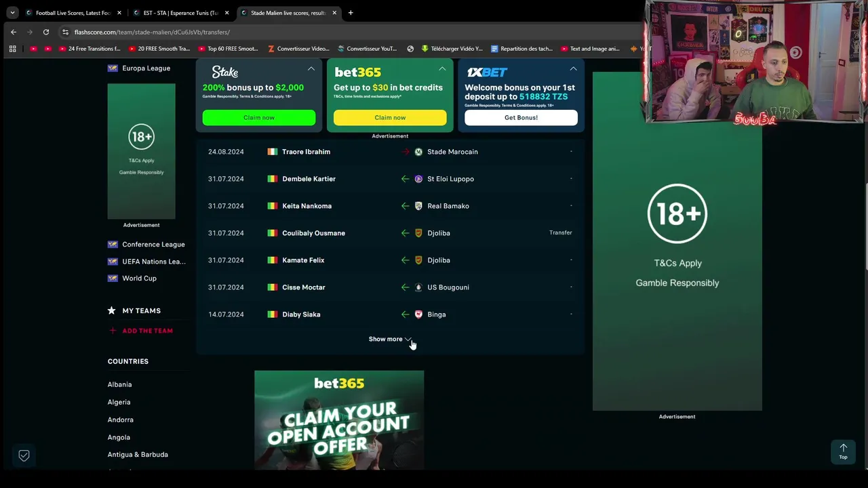The height and width of the screenshot is (488, 868).
Task: Open Télécharger Vidéo Y... bookmark
Action: 452,49
